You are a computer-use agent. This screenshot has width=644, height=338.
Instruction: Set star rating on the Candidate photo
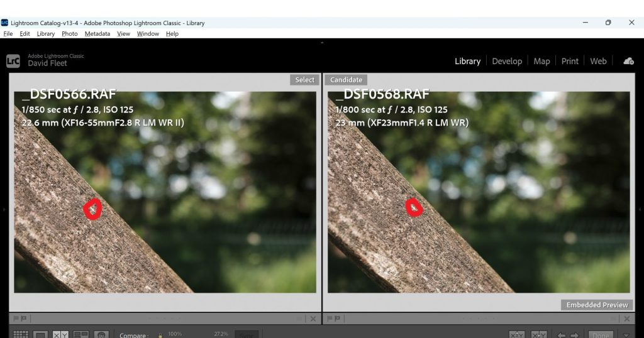click(x=479, y=319)
